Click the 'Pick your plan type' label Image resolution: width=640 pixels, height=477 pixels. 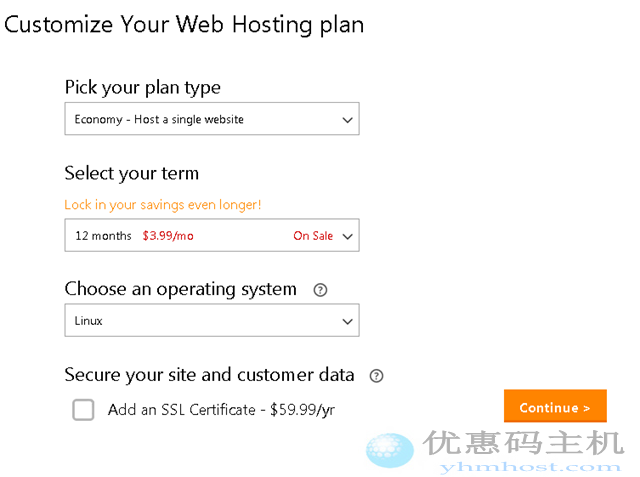coord(142,87)
